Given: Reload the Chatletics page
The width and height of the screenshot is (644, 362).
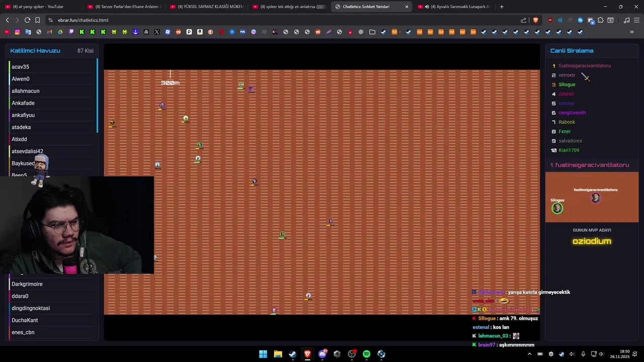Looking at the screenshot, I should [x=27, y=20].
